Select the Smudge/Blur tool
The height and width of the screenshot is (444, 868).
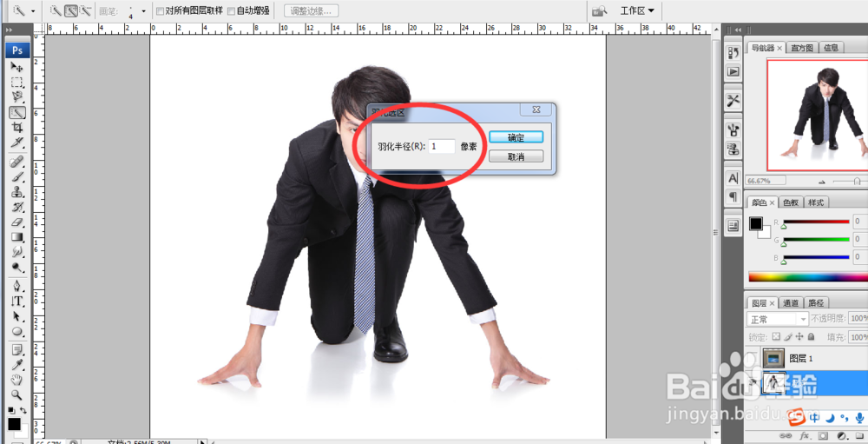coord(17,252)
